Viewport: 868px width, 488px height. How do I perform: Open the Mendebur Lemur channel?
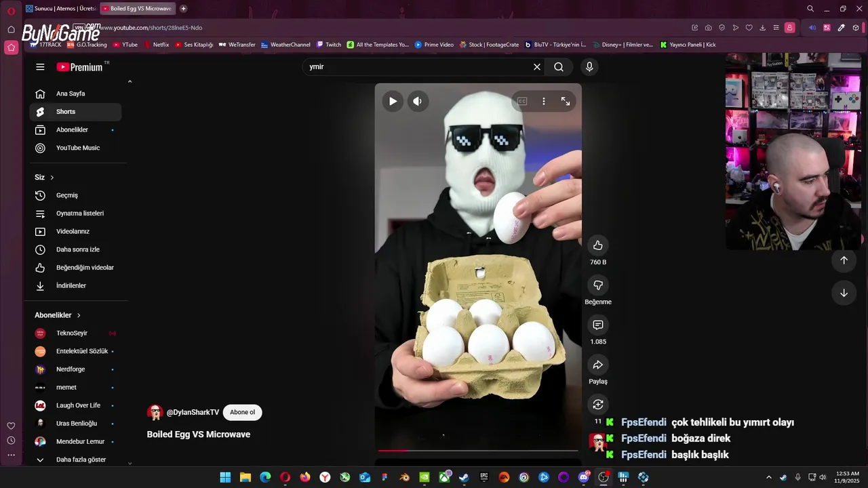pos(75,442)
